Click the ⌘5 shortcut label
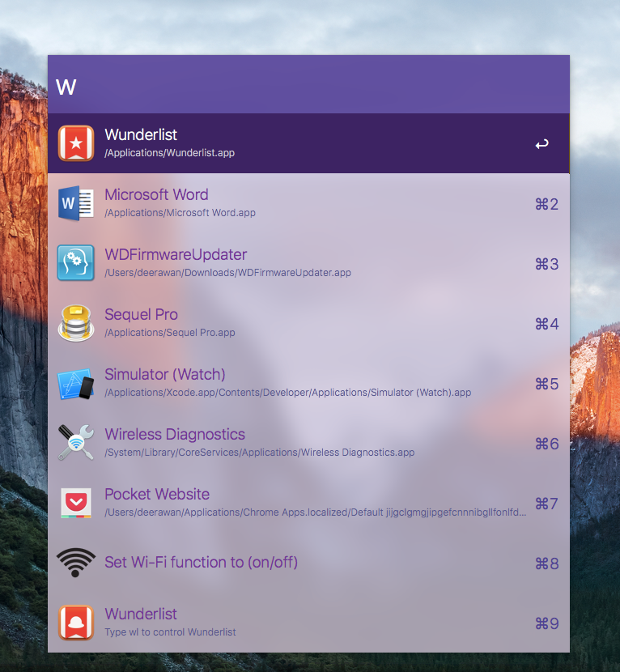The height and width of the screenshot is (672, 620). (x=546, y=384)
